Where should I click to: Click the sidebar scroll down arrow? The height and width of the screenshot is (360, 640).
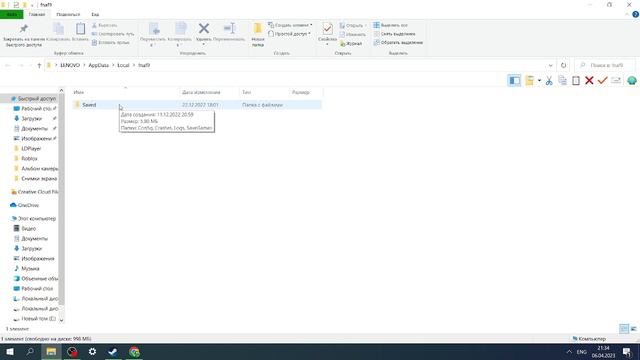(x=61, y=320)
